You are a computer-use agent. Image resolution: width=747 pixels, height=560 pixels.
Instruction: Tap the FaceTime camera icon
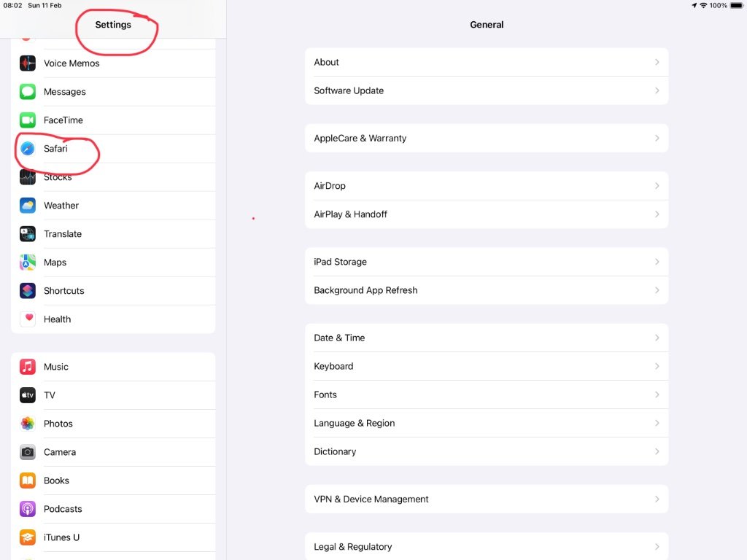pyautogui.click(x=28, y=120)
